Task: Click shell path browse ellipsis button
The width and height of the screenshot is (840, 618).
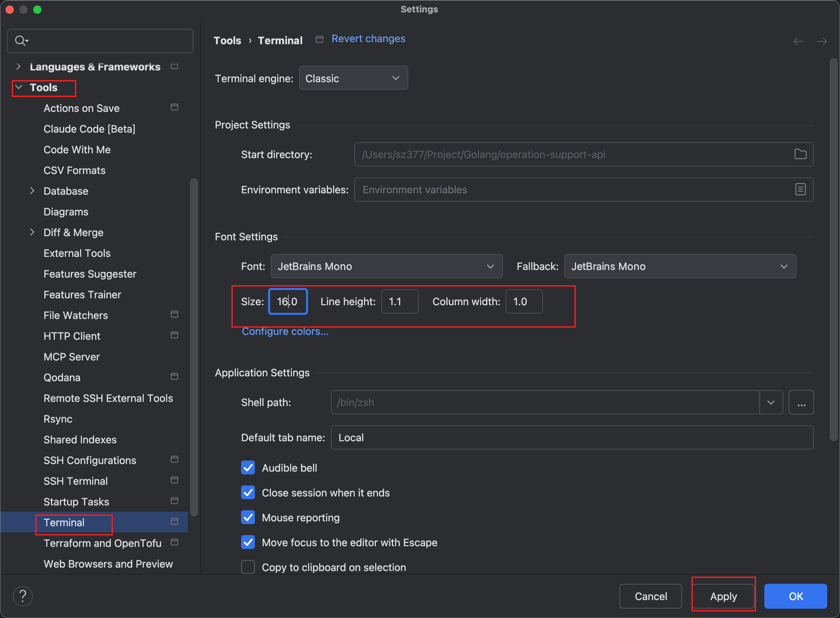Action: click(x=801, y=402)
